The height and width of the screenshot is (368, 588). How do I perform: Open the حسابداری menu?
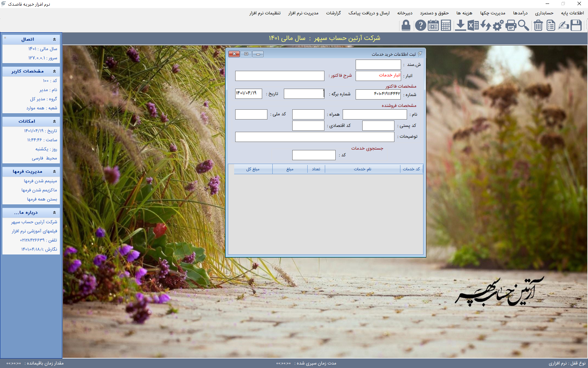tap(544, 13)
